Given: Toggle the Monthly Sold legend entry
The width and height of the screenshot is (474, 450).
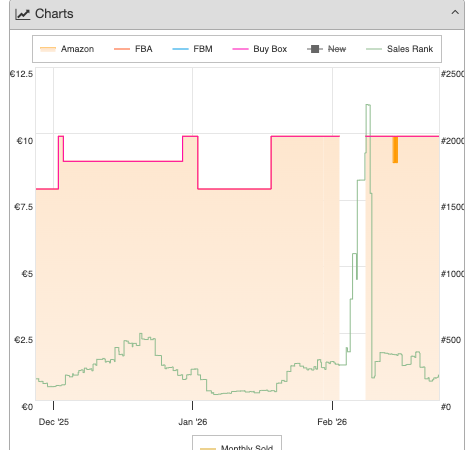Looking at the screenshot, I should coord(237,447).
